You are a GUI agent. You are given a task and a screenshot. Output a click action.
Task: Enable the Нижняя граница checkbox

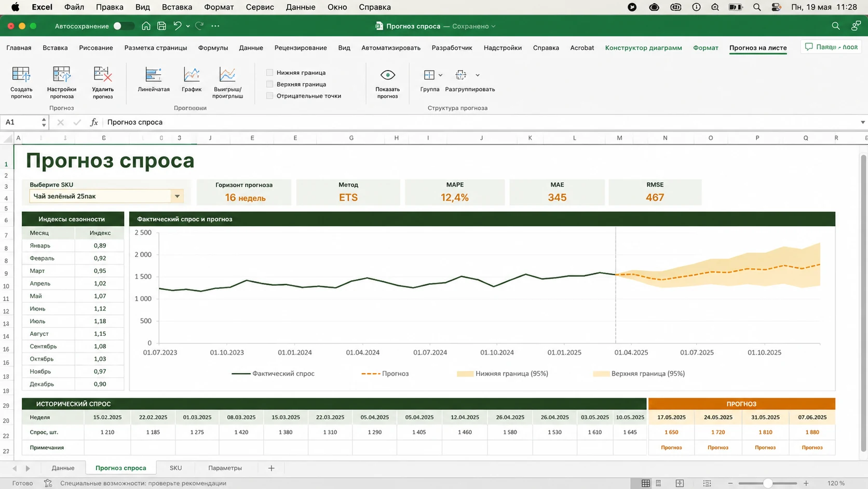click(x=269, y=73)
